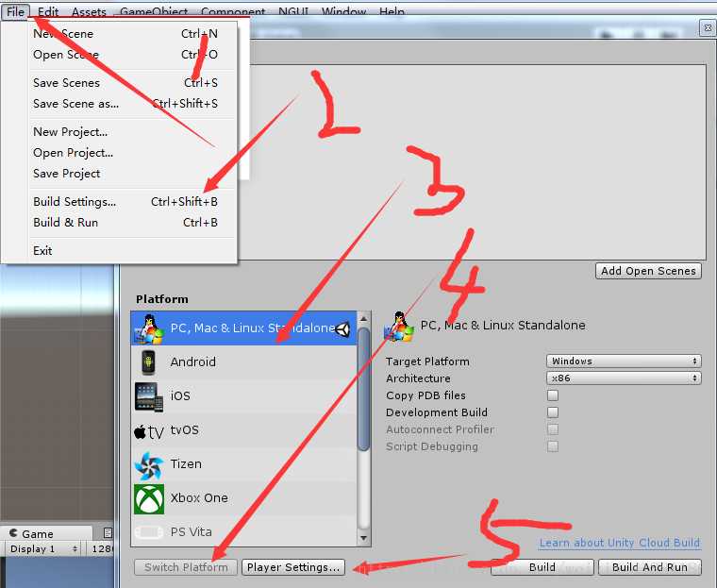Click the Platform heading label
Screen dimensions: 717x588
(x=162, y=299)
